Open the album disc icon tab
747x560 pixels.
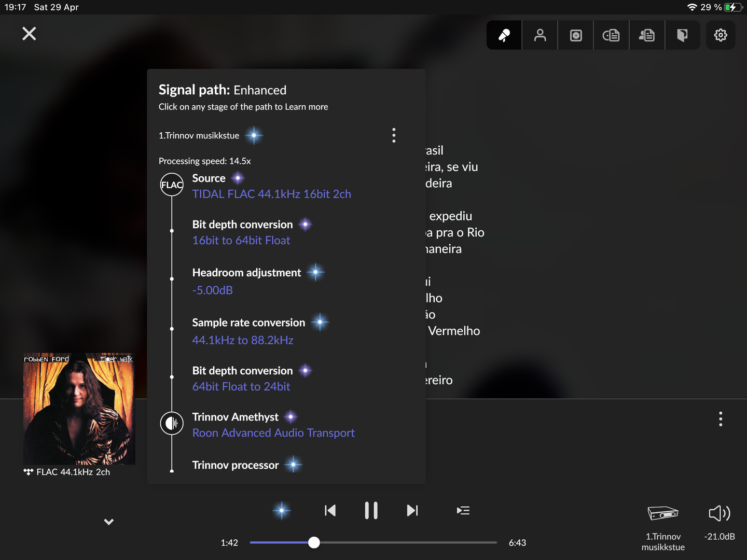pos(576,35)
